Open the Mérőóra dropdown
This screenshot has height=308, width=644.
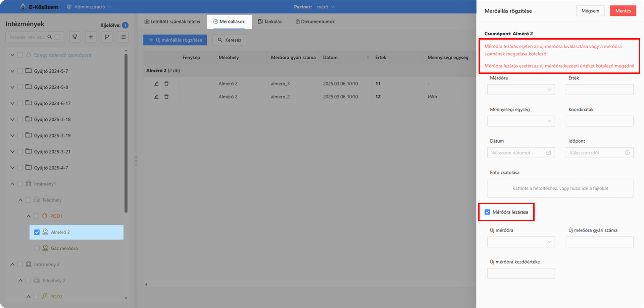pos(521,90)
